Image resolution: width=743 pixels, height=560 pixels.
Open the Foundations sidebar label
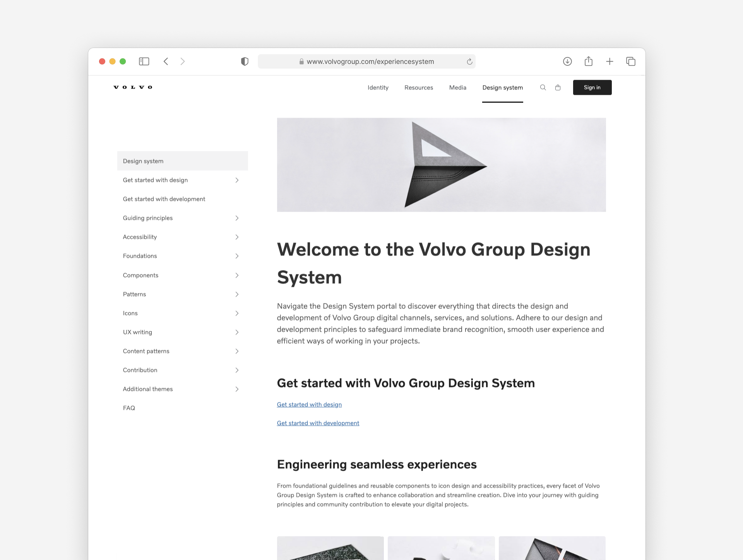140,256
